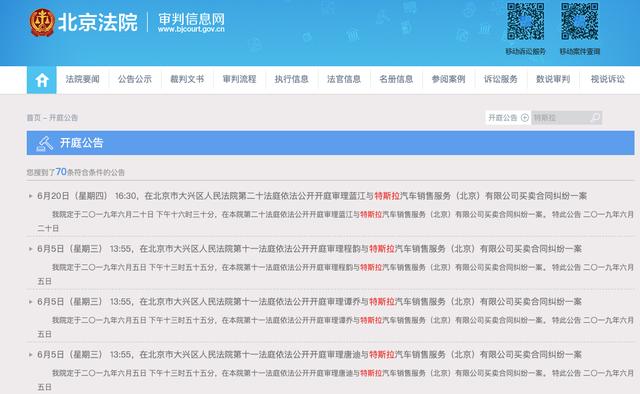The image size is (640, 394).
Task: Expand the arrow beside the 6月20日 notice
Action: (x=30, y=196)
